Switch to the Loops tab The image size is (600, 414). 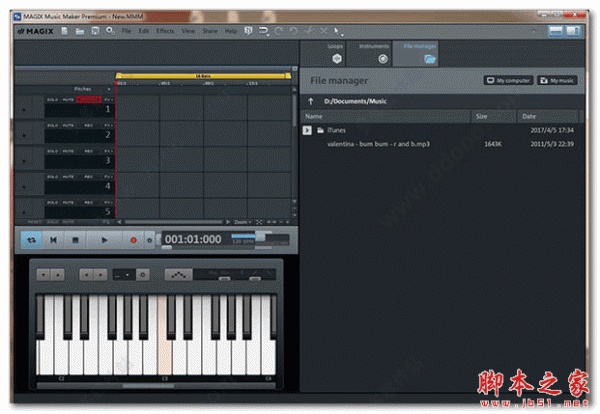pyautogui.click(x=324, y=54)
